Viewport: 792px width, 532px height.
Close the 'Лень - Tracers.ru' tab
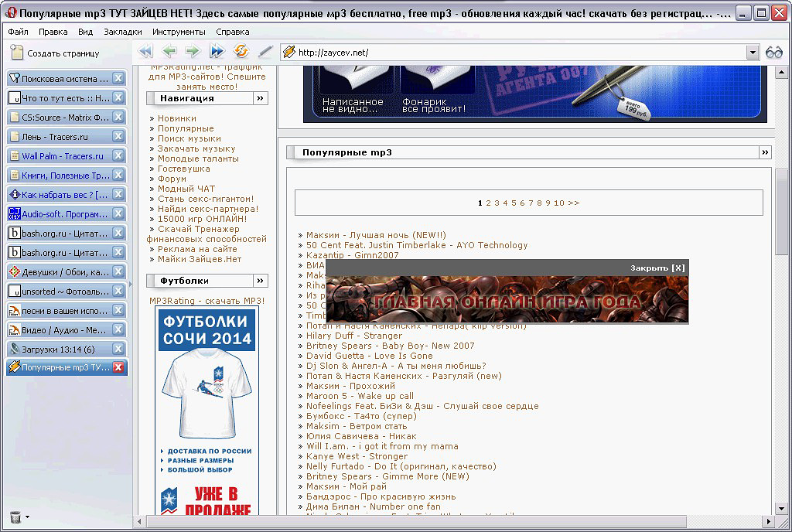pyautogui.click(x=118, y=136)
